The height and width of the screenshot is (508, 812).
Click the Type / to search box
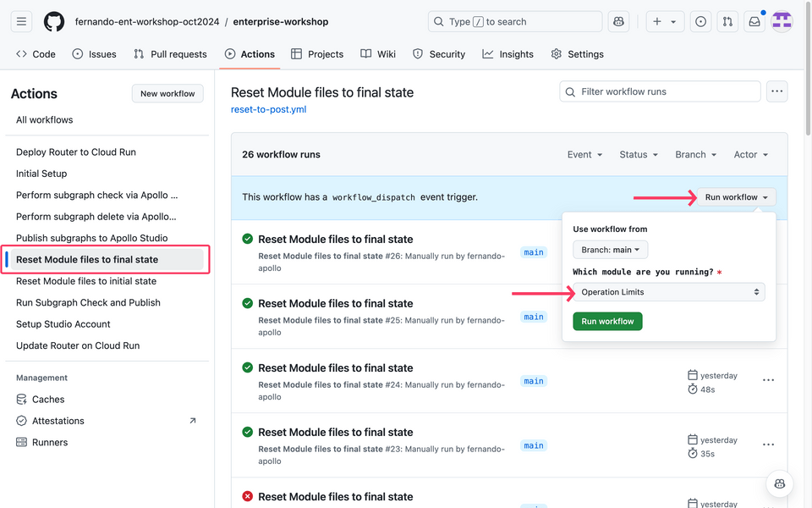click(x=515, y=22)
